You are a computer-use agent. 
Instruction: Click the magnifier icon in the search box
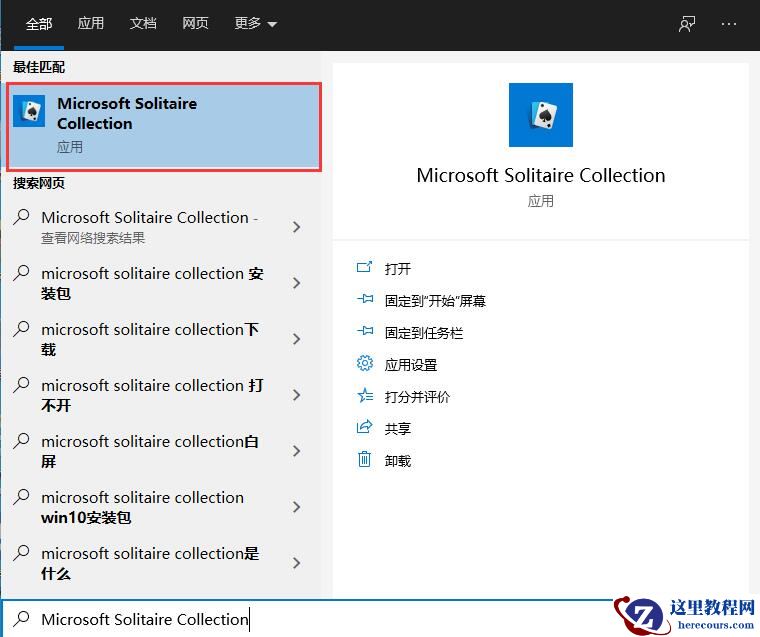21,619
